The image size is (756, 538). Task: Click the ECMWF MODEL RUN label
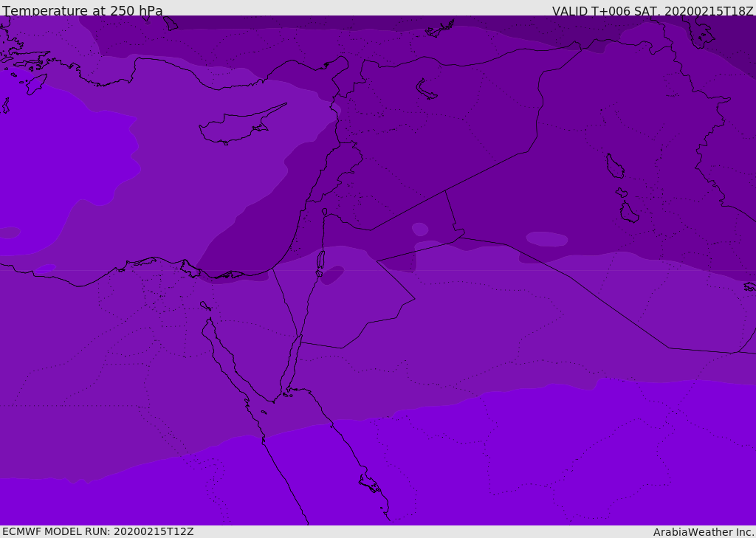[x=97, y=531]
